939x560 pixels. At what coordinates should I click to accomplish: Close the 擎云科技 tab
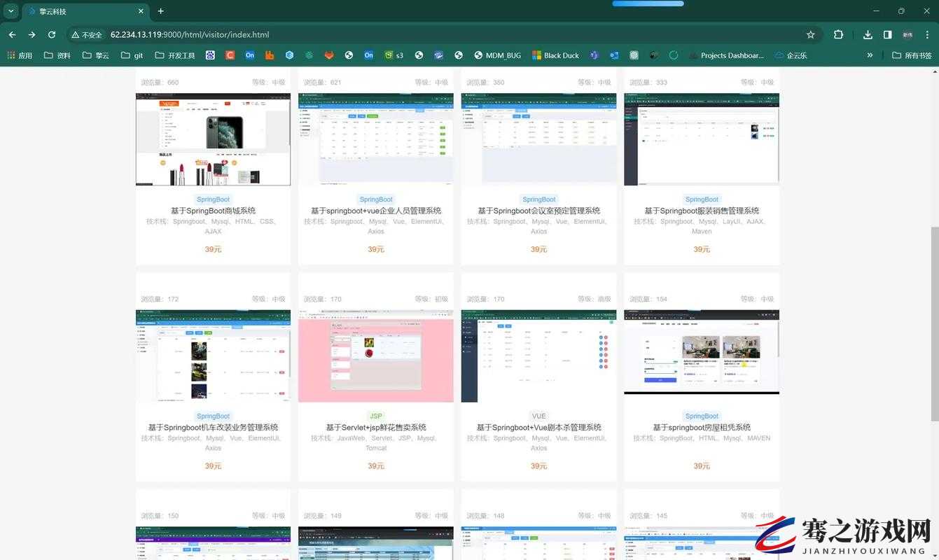point(141,11)
